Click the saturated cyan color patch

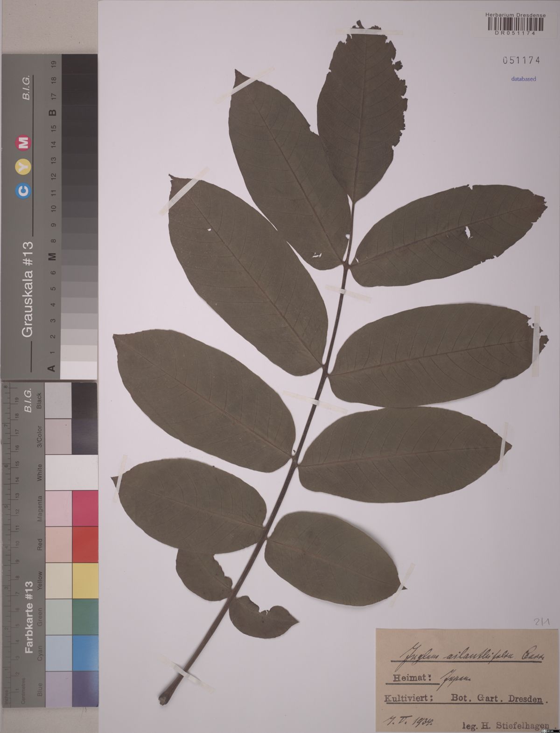tap(85, 653)
